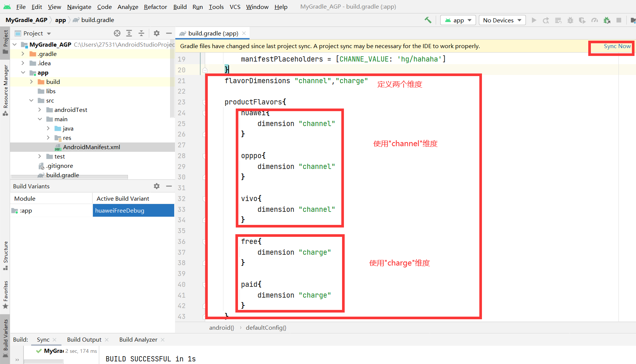Open the Sync tab in Build panel
Image resolution: width=636 pixels, height=364 pixels.
pos(43,339)
